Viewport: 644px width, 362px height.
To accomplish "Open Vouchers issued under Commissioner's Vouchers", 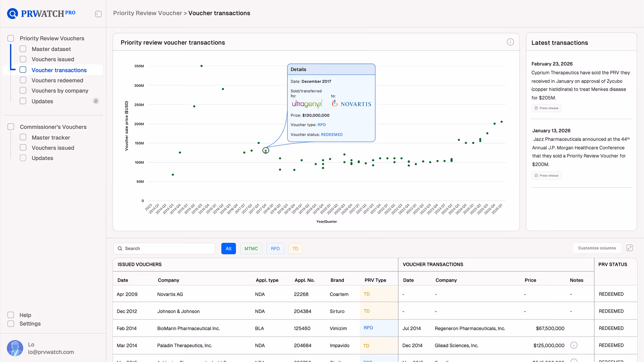I will [53, 148].
